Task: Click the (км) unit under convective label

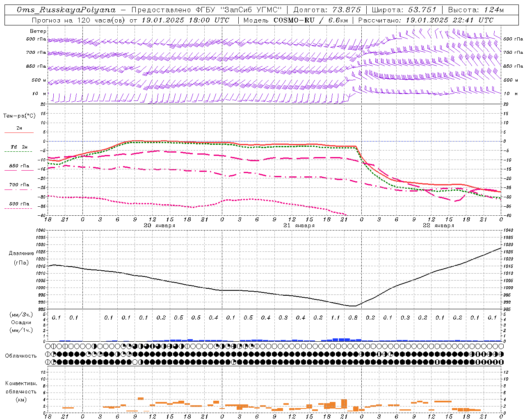Action: click(21, 399)
